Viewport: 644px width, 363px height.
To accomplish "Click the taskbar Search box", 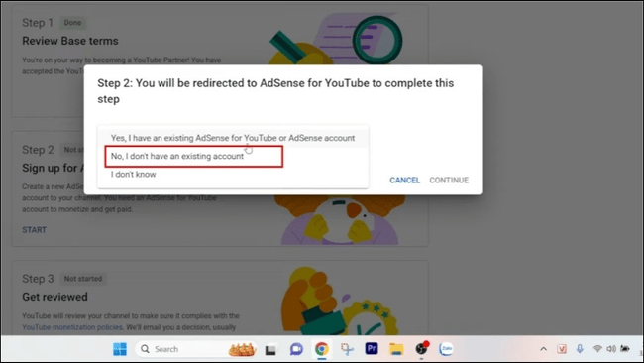I will 196,349.
